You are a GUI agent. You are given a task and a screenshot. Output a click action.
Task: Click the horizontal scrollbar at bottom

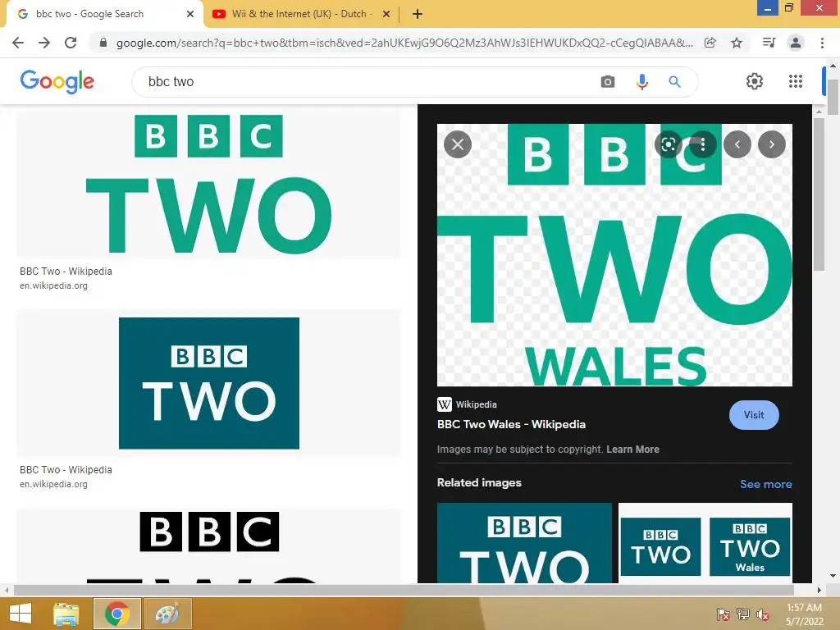[x=404, y=590]
